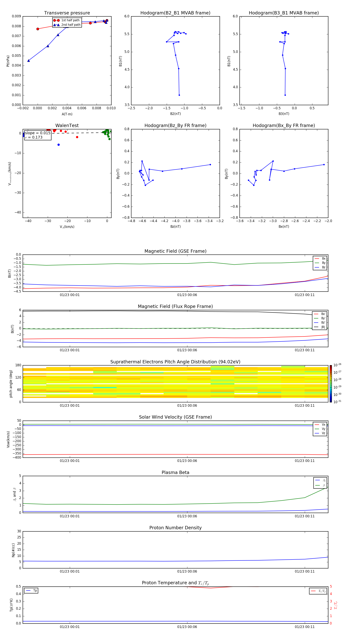This screenshot has height=644, width=351.
Task: Click the 'Magnetic Field (GSE Frame)' title
Action: (175, 251)
